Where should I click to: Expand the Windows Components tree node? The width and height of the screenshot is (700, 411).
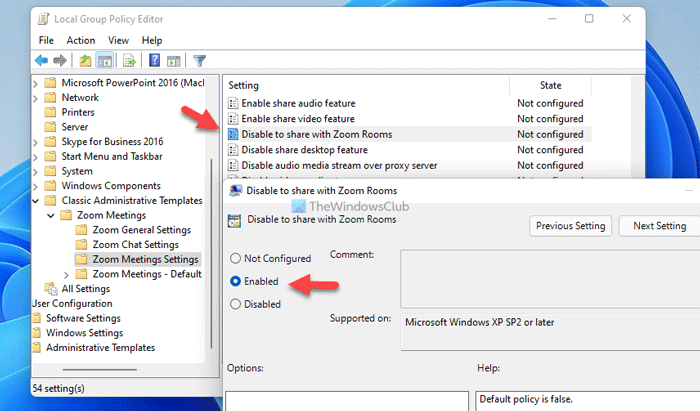click(38, 186)
